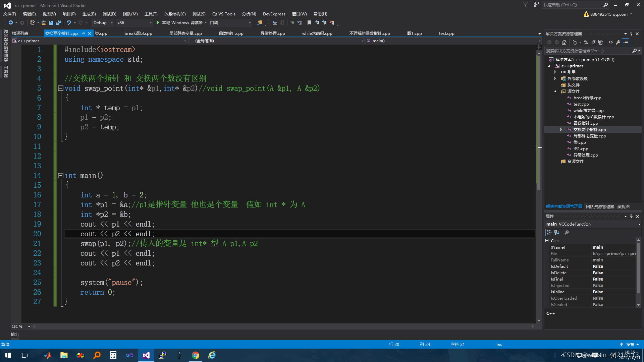Open the 文件(F) menu

[x=10, y=14]
